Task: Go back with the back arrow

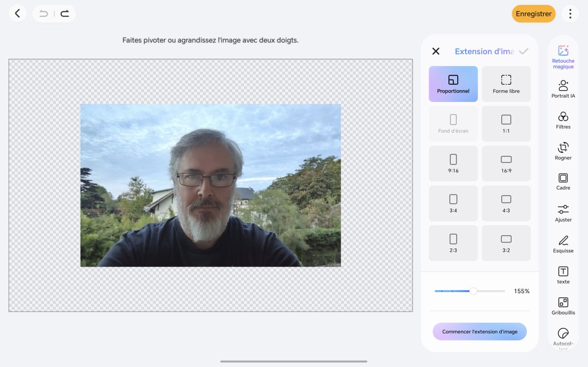Action: point(18,14)
